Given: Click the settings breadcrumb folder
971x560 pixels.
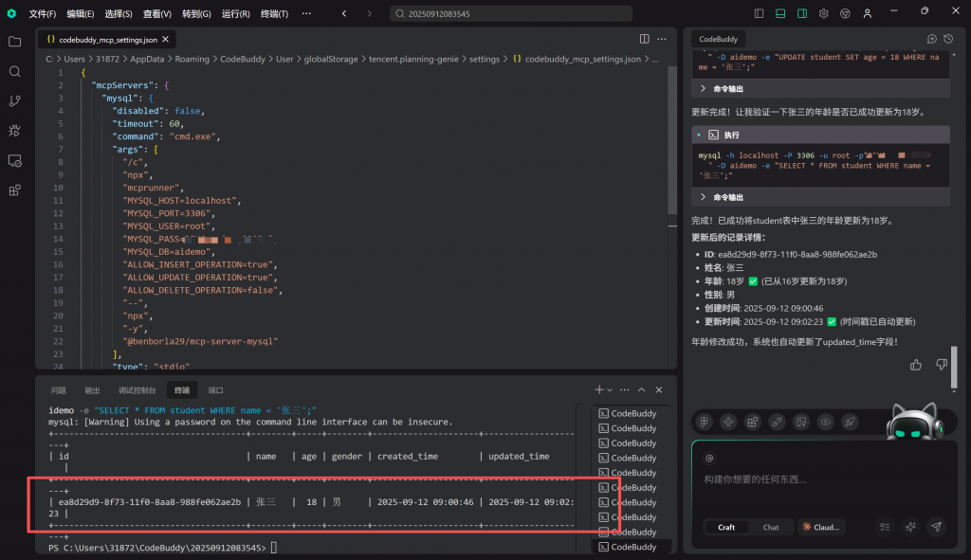Looking at the screenshot, I should [x=484, y=59].
